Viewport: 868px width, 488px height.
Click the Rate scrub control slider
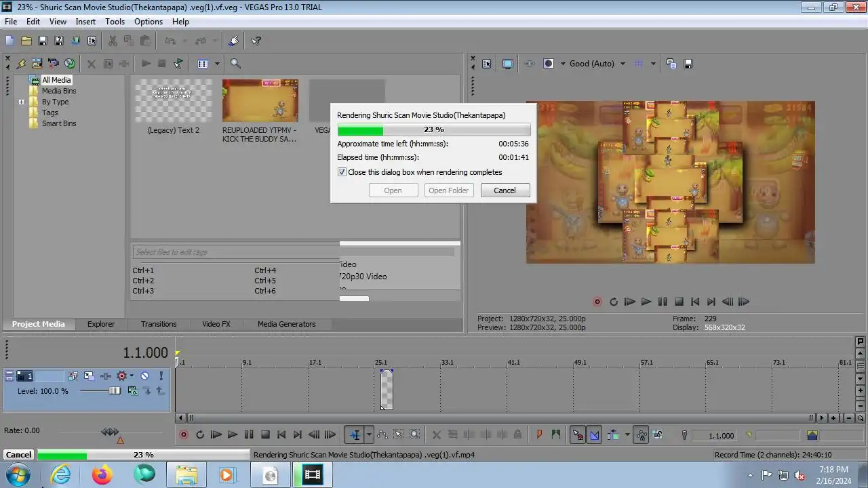click(x=110, y=432)
